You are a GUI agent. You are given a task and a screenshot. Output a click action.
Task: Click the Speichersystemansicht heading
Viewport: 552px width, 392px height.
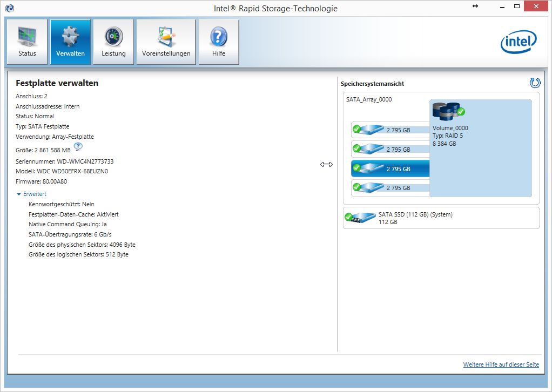[372, 84]
